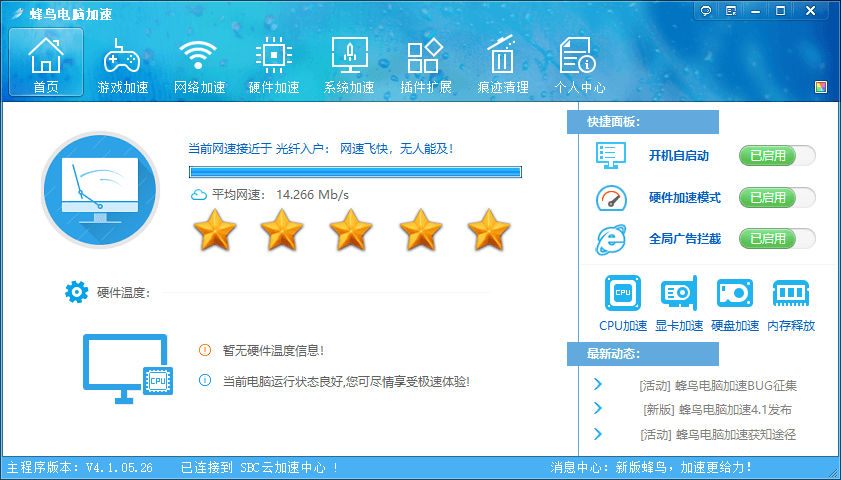841x480 pixels.
Task: Open the 痕迹清理 cleanup tab
Action: tap(502, 65)
